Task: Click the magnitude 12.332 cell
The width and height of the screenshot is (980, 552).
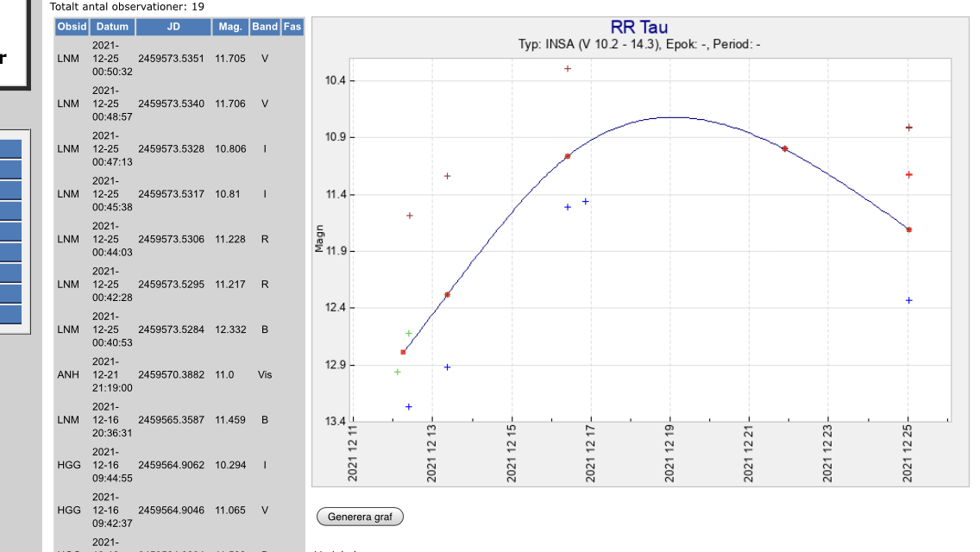Action: (230, 329)
